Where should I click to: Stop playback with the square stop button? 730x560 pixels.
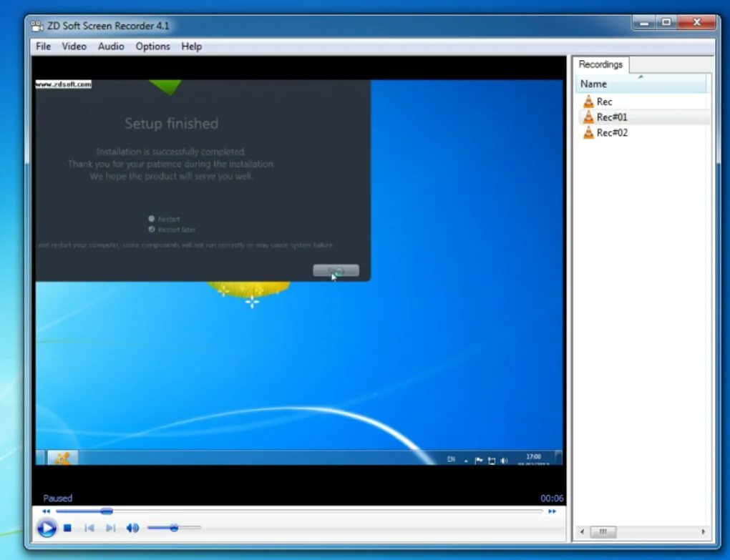coord(67,528)
